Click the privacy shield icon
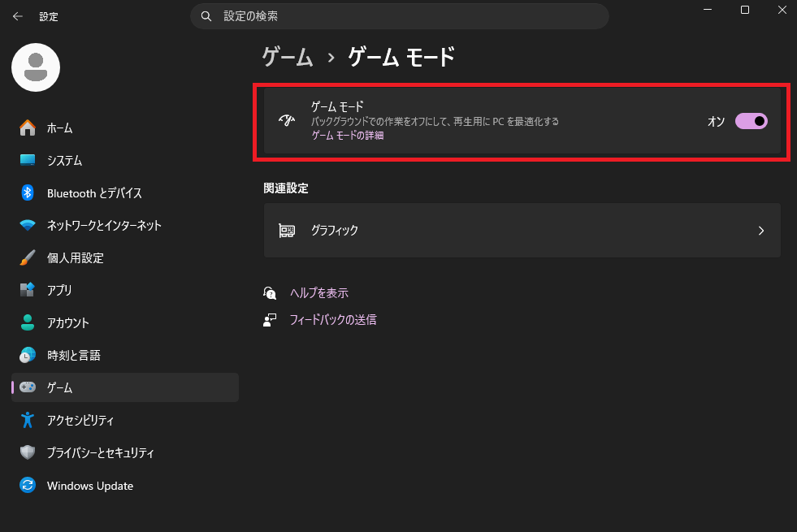 coord(28,452)
